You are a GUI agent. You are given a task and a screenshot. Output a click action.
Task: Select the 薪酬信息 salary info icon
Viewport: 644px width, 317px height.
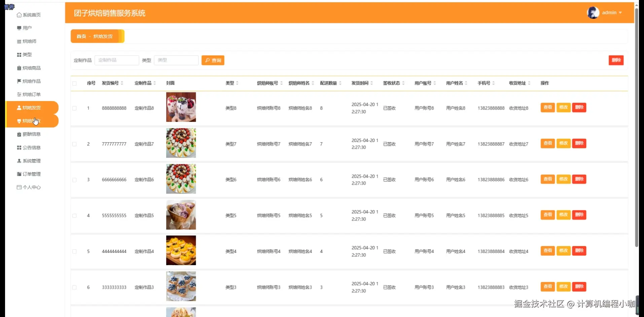click(19, 134)
